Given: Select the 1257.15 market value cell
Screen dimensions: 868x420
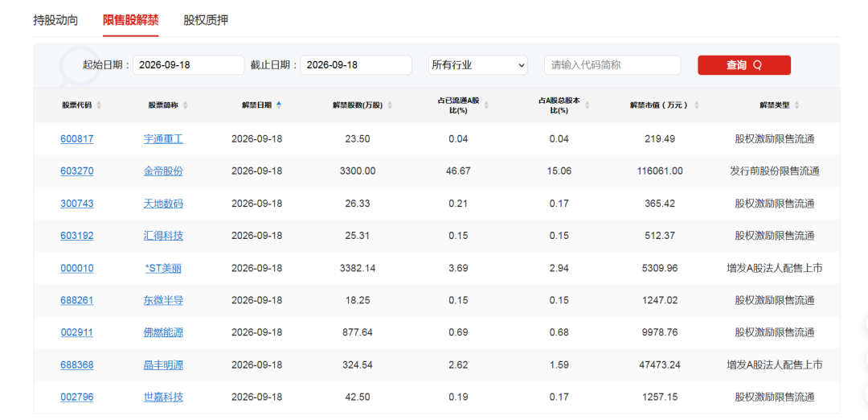Looking at the screenshot, I should pos(660,397).
